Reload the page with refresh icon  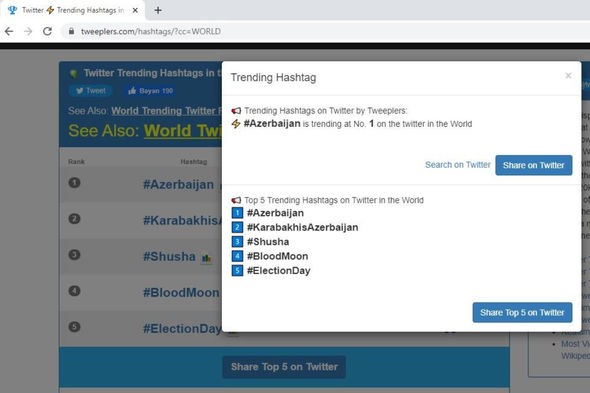tap(47, 31)
